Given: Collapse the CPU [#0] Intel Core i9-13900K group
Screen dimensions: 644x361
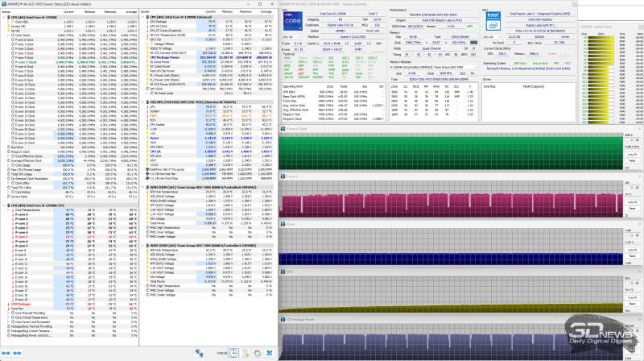Looking at the screenshot, I should (4, 17).
